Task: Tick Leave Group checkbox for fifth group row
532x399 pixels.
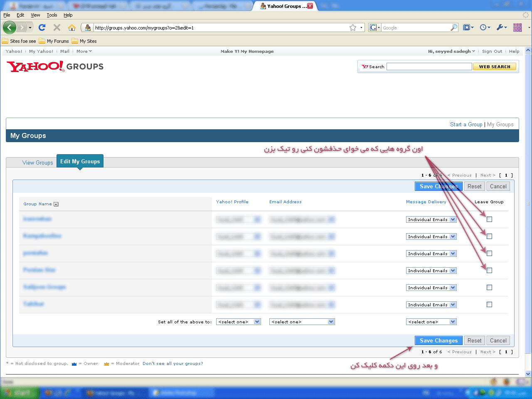Action: pyautogui.click(x=489, y=288)
